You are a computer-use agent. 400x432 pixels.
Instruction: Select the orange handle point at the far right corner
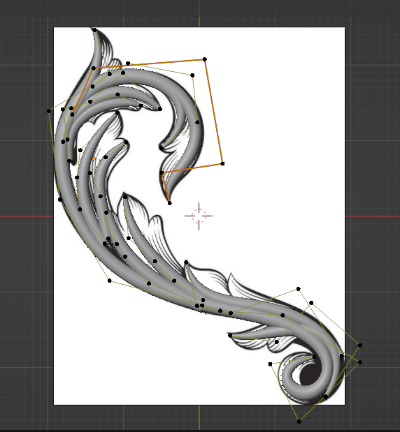coord(223,163)
